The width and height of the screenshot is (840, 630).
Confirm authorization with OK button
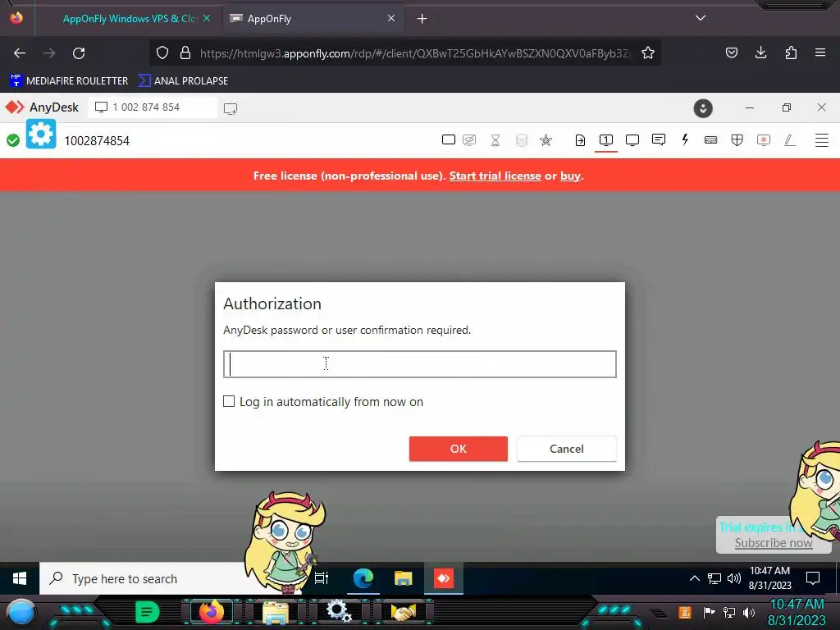[458, 449]
